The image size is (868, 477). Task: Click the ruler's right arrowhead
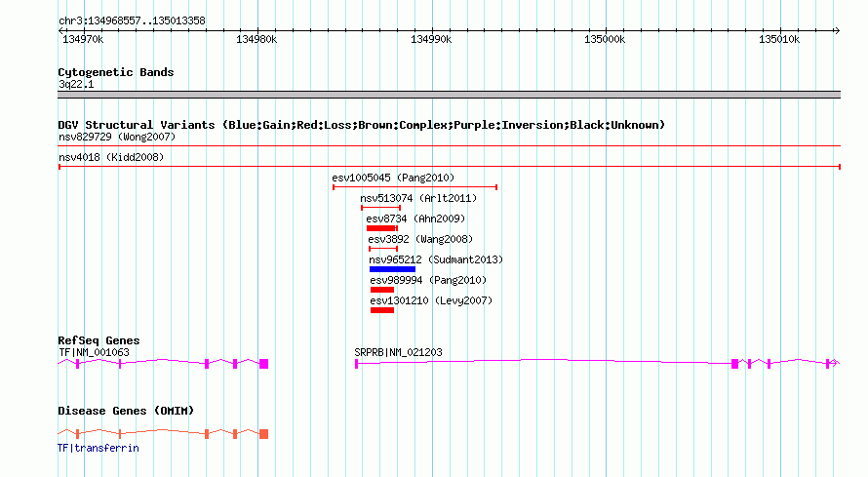[837, 31]
